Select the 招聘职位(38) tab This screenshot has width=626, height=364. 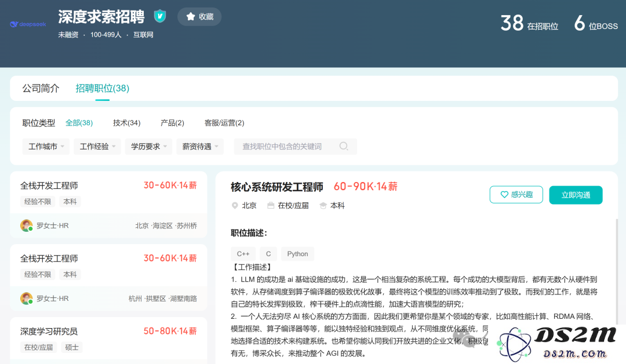coord(102,88)
